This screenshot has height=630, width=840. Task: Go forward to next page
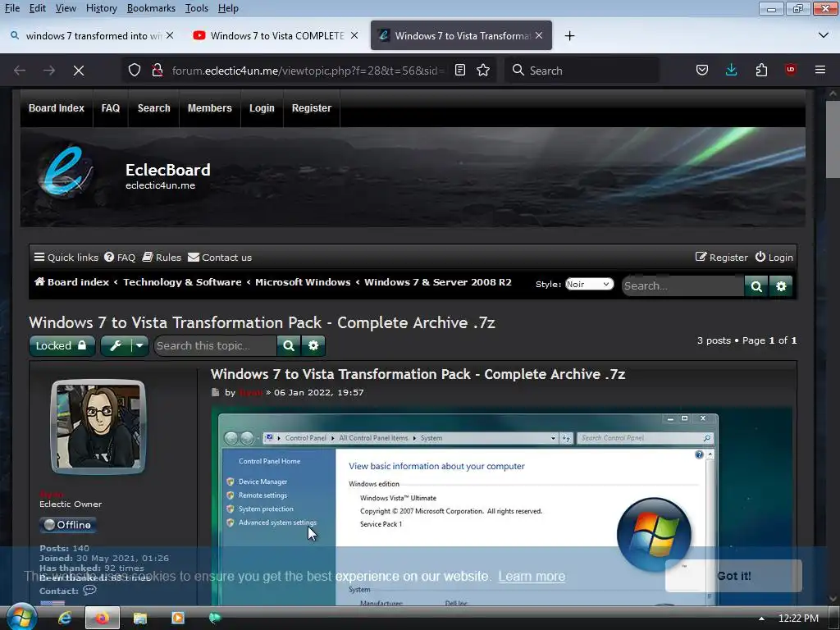(x=49, y=71)
